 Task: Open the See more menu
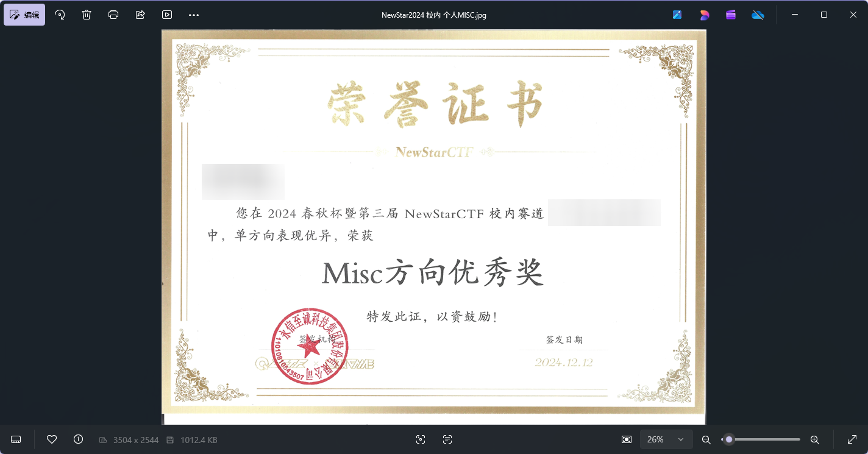[193, 14]
